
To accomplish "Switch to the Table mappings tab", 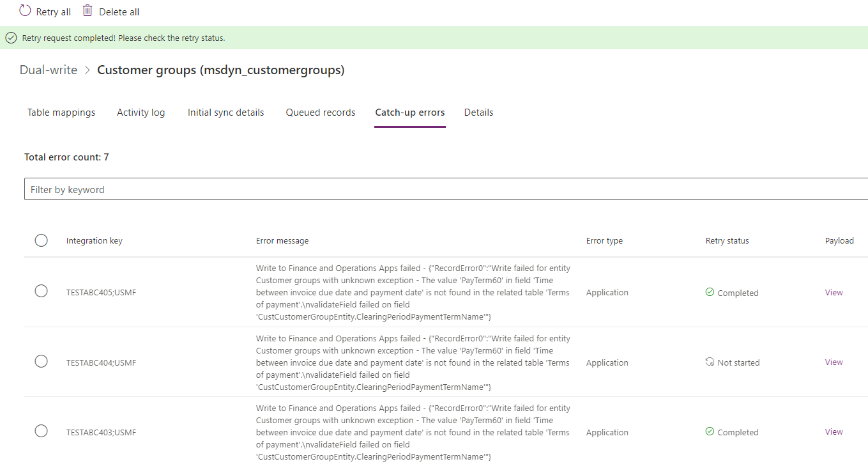I will click(61, 112).
